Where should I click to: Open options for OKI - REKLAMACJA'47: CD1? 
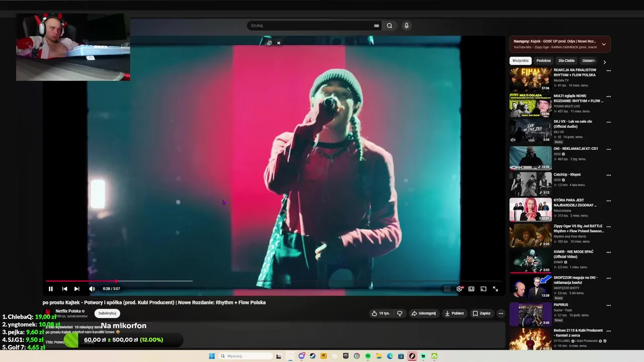[608, 149]
